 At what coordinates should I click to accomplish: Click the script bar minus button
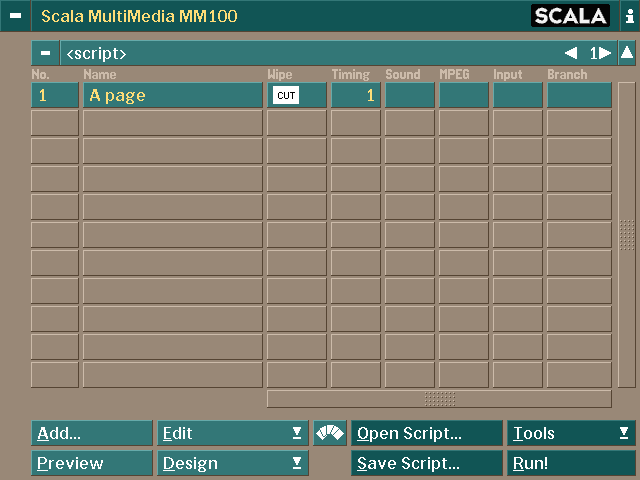[45, 53]
